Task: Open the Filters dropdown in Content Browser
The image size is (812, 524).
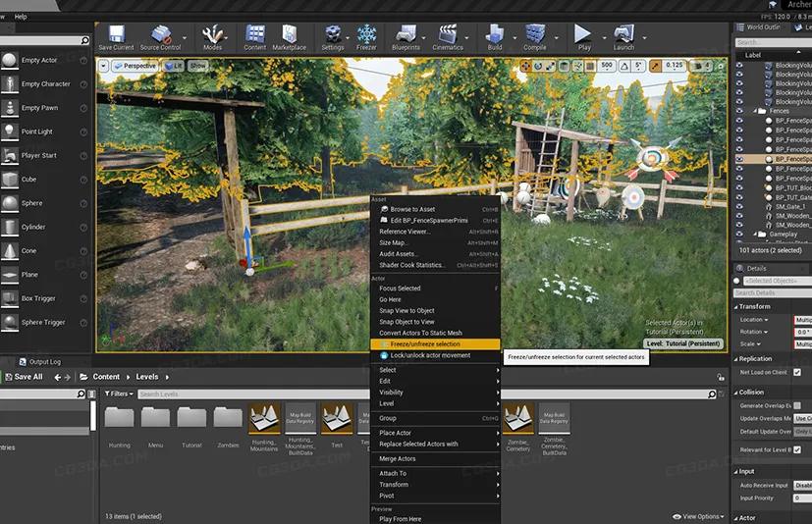Action: tap(119, 394)
